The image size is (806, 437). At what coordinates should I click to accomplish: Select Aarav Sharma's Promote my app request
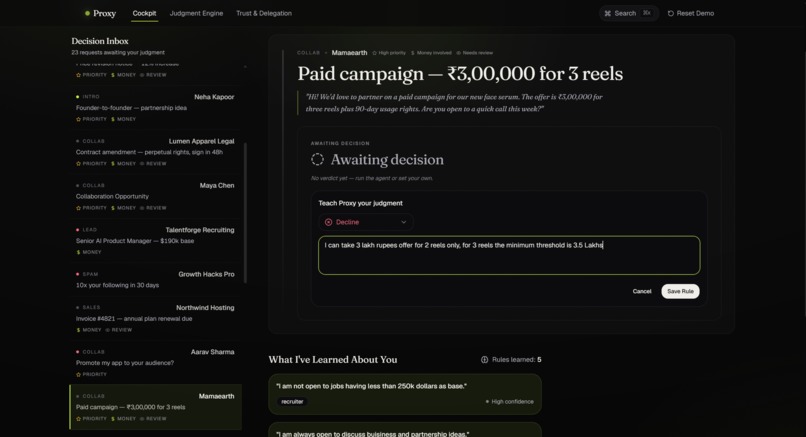[155, 363]
